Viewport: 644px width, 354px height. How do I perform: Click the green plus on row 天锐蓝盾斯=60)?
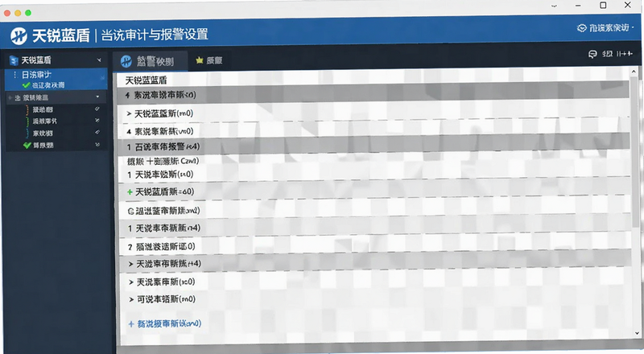(x=130, y=191)
